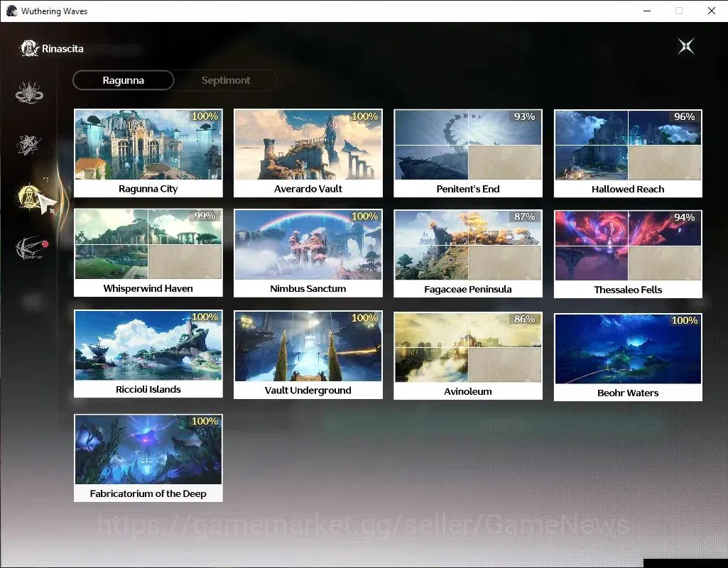This screenshot has height=568, width=728.
Task: Open the Whisperwind Haven thumbnail
Action: tap(148, 253)
